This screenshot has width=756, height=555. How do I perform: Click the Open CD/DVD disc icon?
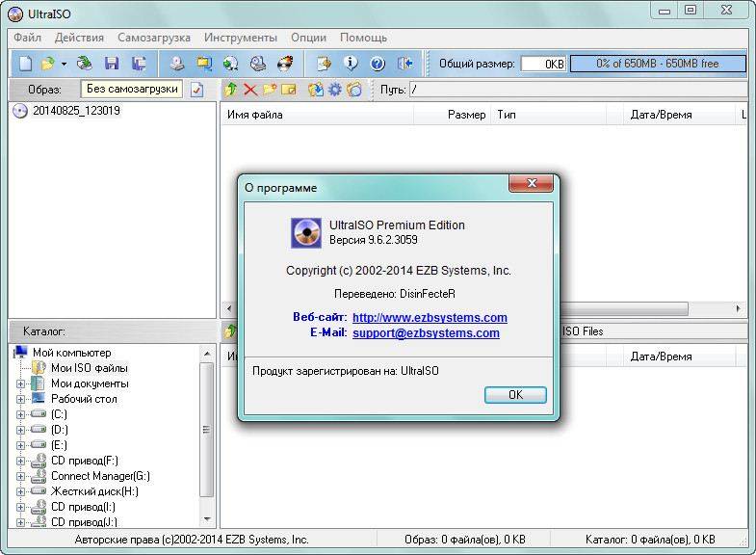(x=85, y=64)
